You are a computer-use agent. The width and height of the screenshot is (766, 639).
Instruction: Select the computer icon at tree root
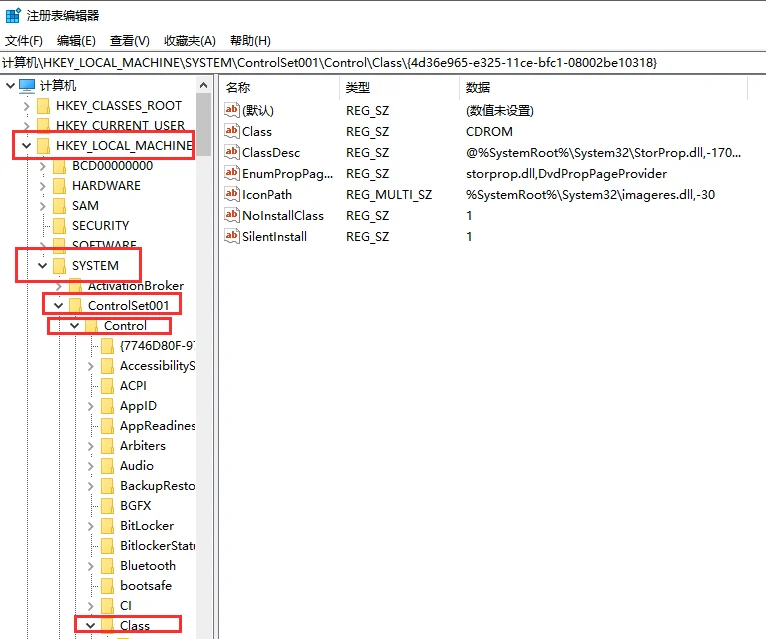[x=27, y=86]
